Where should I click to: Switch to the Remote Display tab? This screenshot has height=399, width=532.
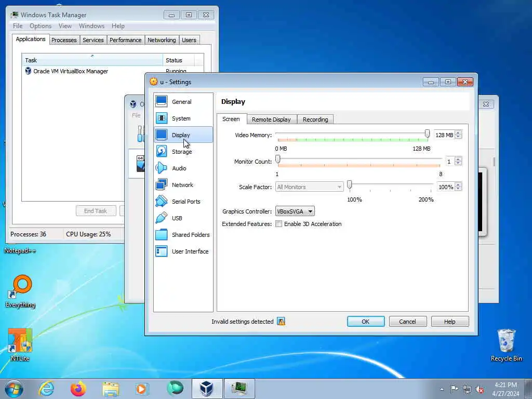pyautogui.click(x=271, y=119)
